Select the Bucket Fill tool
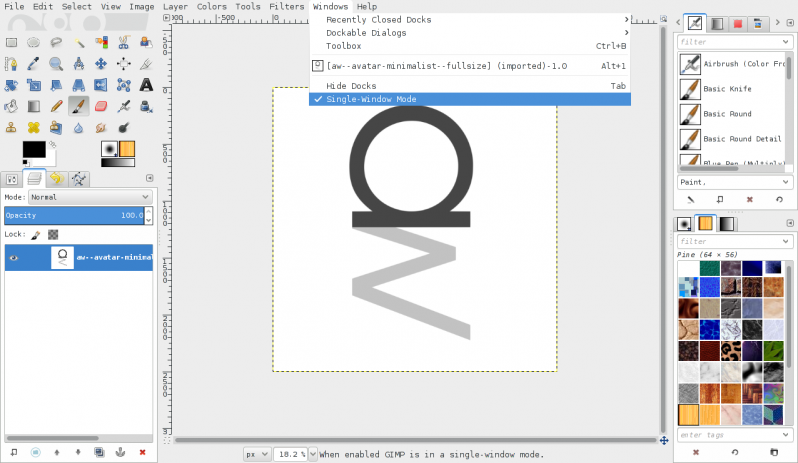 (11, 106)
